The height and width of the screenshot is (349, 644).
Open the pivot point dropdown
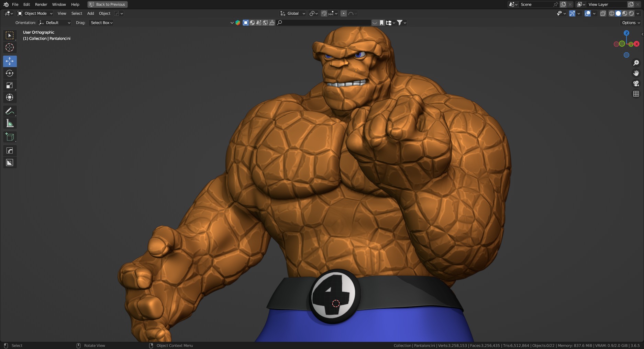pos(313,13)
